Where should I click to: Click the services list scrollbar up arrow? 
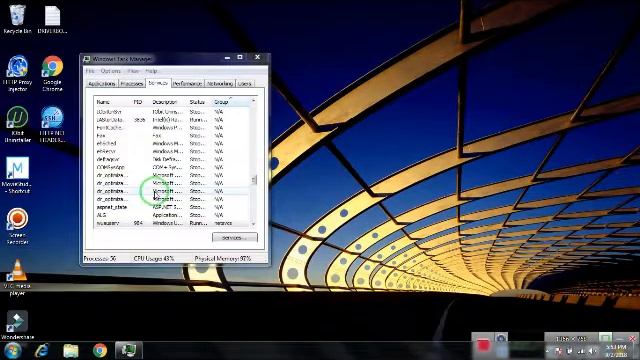253,101
